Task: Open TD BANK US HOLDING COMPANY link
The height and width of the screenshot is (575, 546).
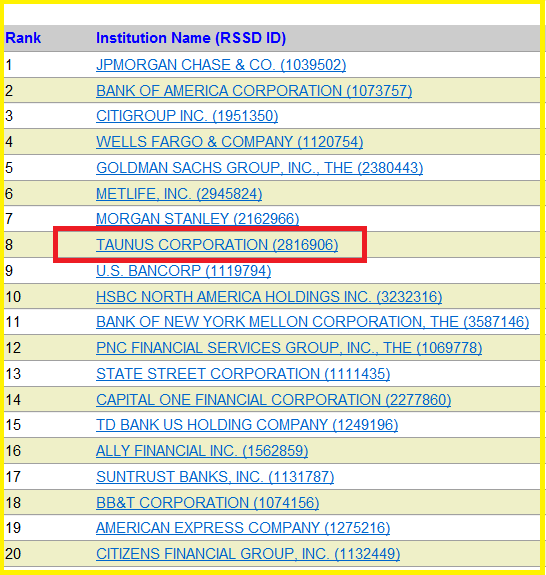Action: (x=247, y=425)
